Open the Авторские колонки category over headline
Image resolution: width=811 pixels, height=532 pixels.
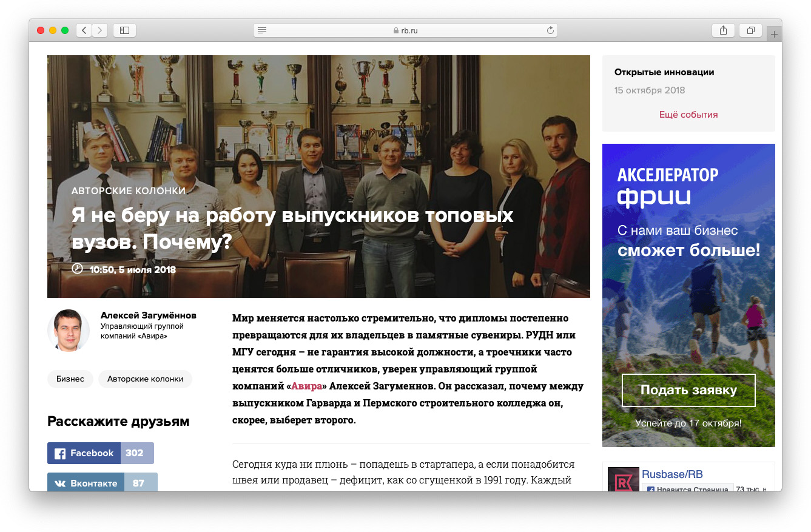pyautogui.click(x=129, y=190)
